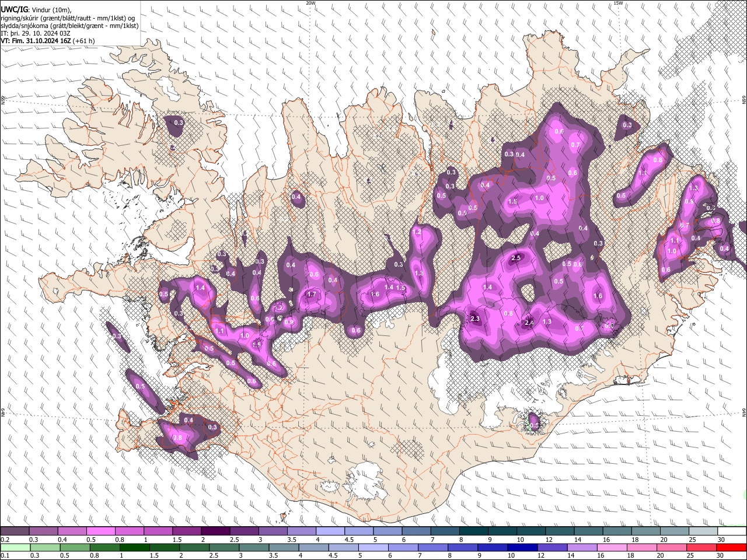Pick the dark purple snow swatch between 2 and 2.5
747x560 pixels.
click(x=215, y=531)
